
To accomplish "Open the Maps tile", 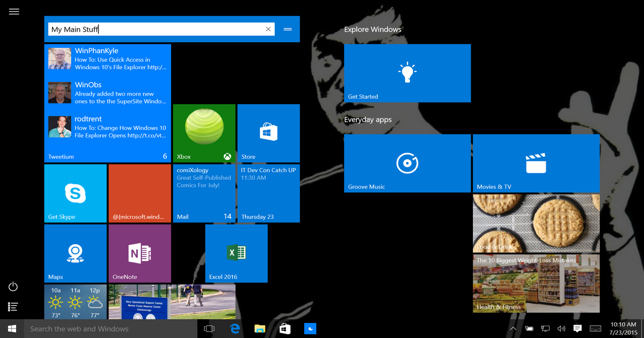I will (75, 253).
